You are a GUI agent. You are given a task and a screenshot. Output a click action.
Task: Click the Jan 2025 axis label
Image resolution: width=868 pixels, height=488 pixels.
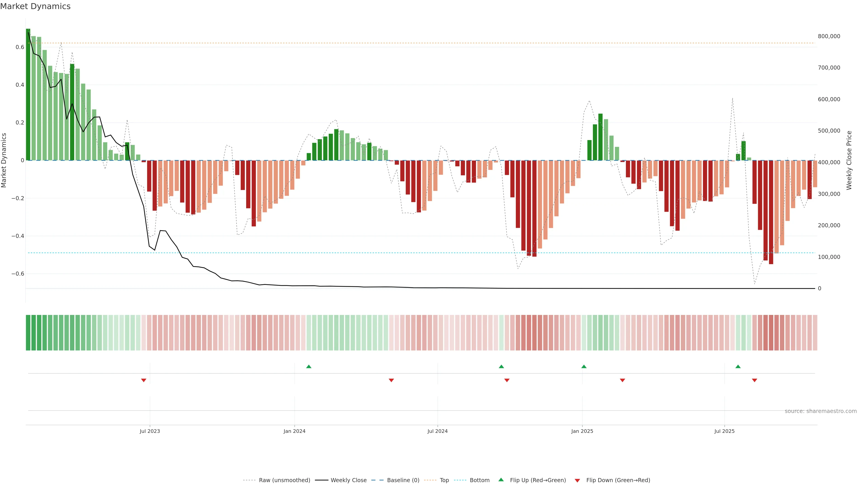[x=582, y=431]
